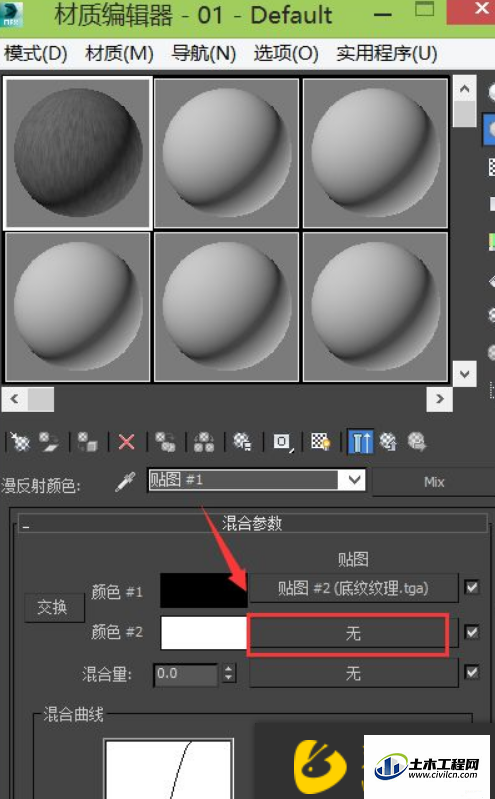Click the 交换 swap button
This screenshot has width=495, height=799.
click(54, 607)
